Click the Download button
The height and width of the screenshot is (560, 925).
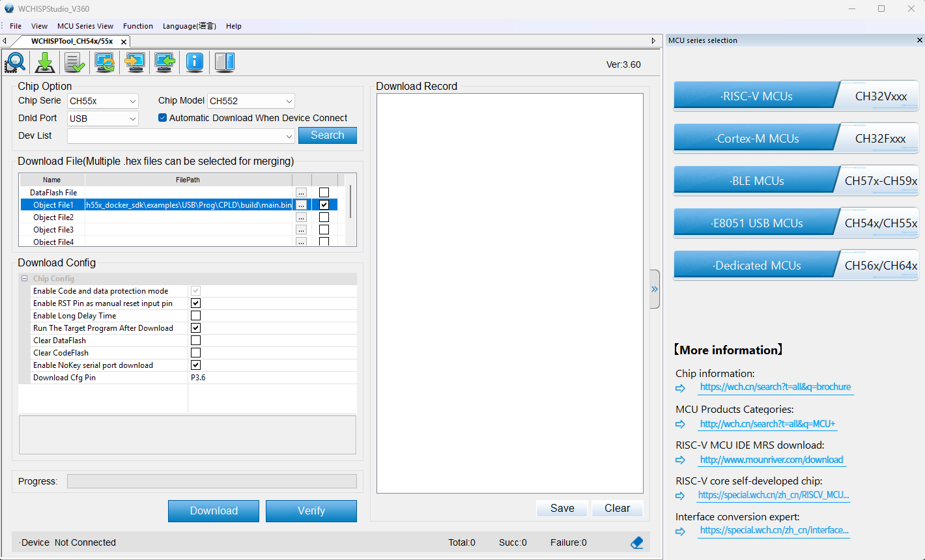[213, 511]
